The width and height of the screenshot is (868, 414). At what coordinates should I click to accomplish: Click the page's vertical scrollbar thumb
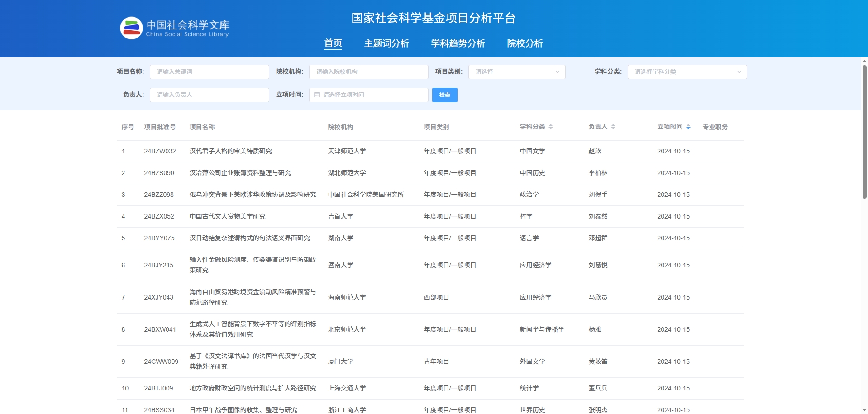click(x=864, y=131)
